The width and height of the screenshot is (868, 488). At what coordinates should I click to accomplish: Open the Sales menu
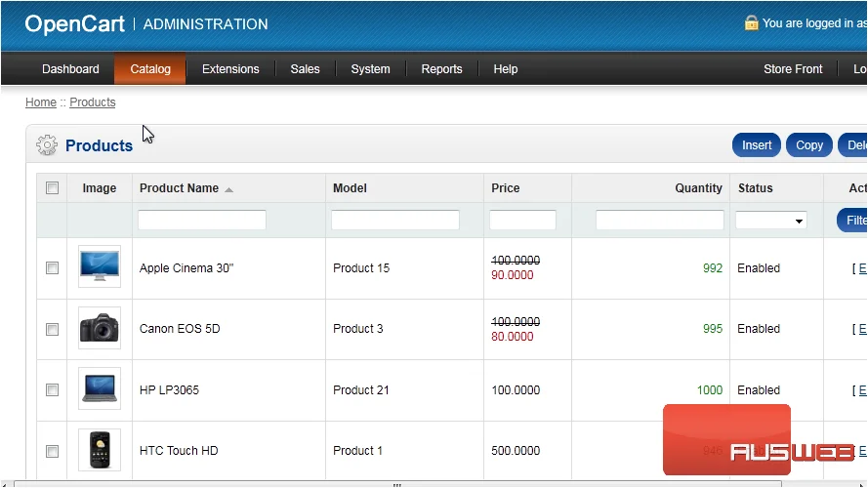[305, 69]
